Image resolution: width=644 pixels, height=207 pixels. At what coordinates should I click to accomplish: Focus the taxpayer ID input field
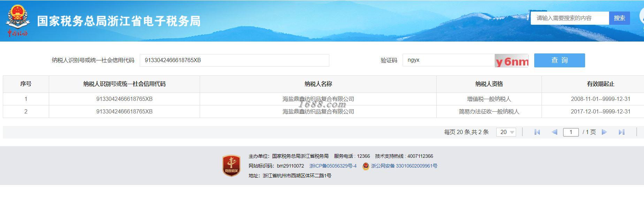(x=235, y=60)
